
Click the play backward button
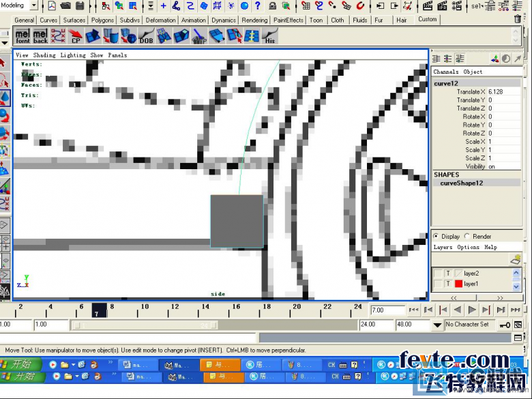click(x=458, y=310)
